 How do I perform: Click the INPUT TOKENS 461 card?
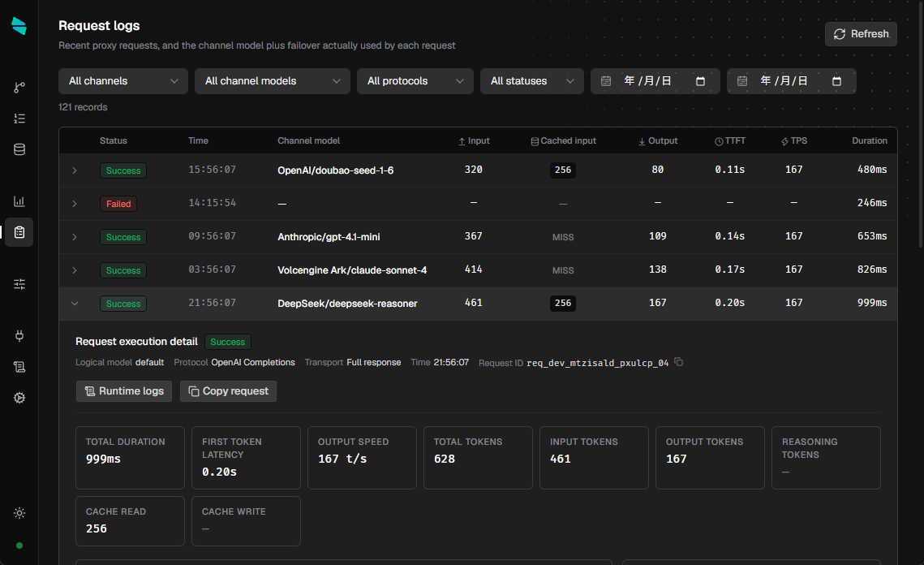tap(594, 458)
